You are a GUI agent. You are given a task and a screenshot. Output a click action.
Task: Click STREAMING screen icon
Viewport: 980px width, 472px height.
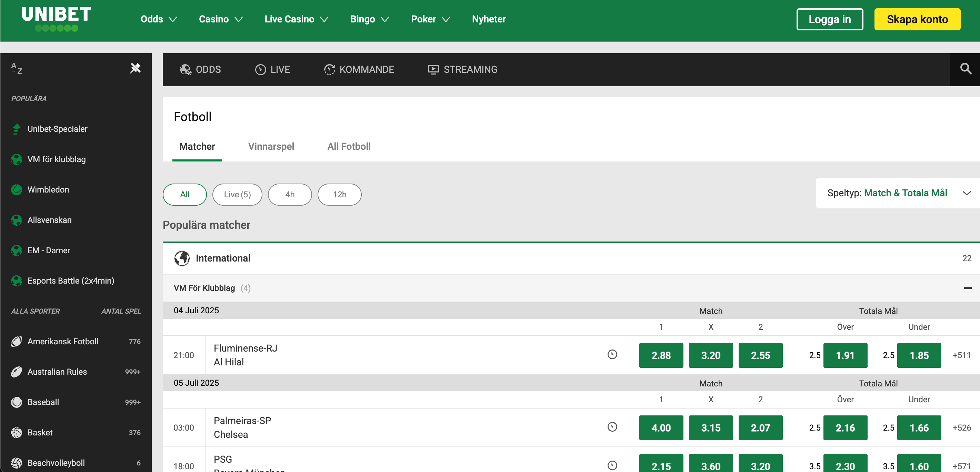(433, 70)
